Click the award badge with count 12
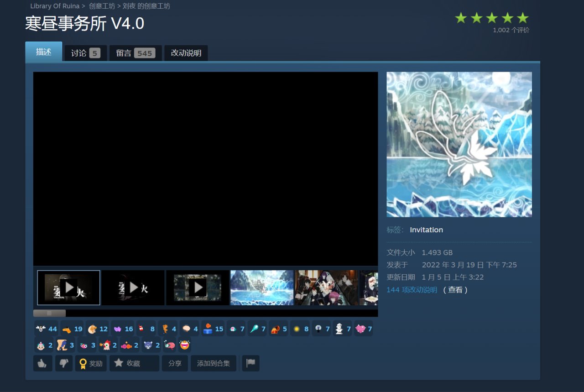 point(97,329)
